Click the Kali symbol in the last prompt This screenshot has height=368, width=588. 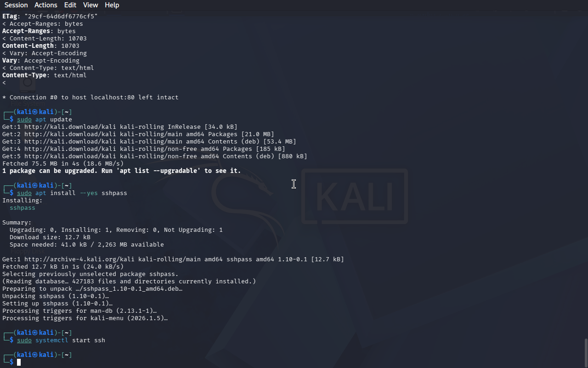[x=35, y=355]
